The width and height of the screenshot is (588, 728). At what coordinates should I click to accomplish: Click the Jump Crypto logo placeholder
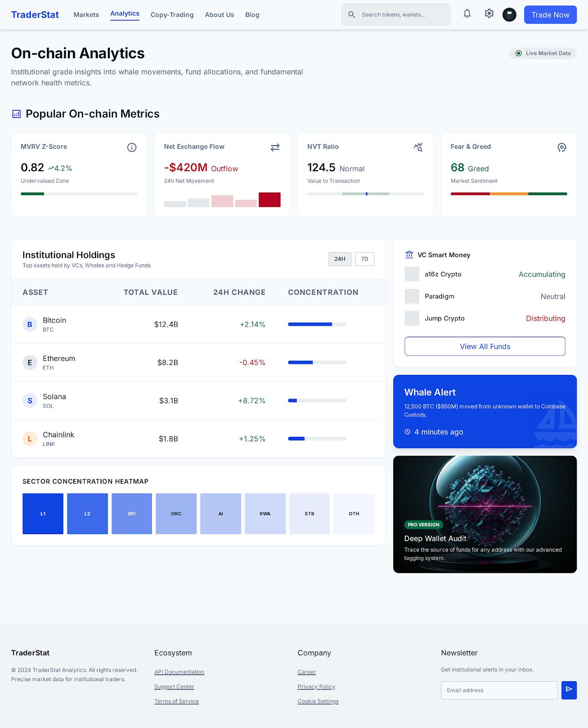pos(412,318)
